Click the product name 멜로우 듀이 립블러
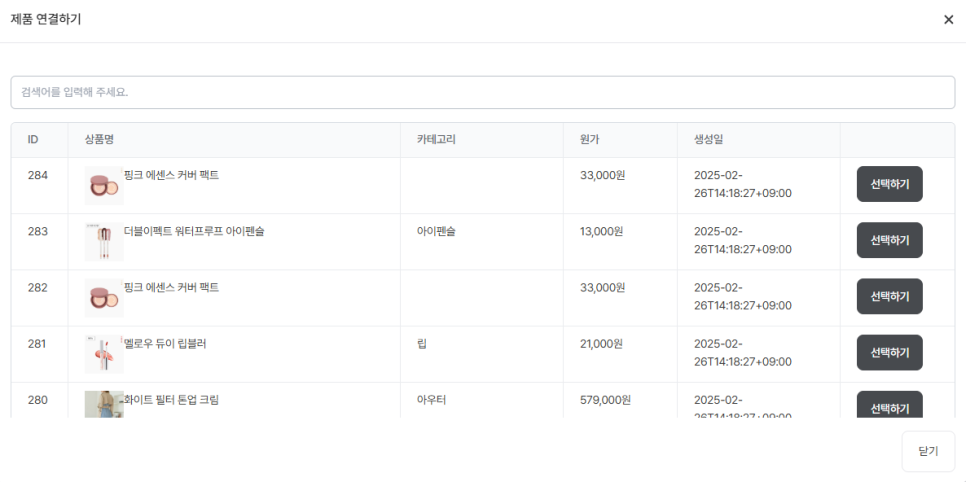The width and height of the screenshot is (966, 482). click(165, 343)
